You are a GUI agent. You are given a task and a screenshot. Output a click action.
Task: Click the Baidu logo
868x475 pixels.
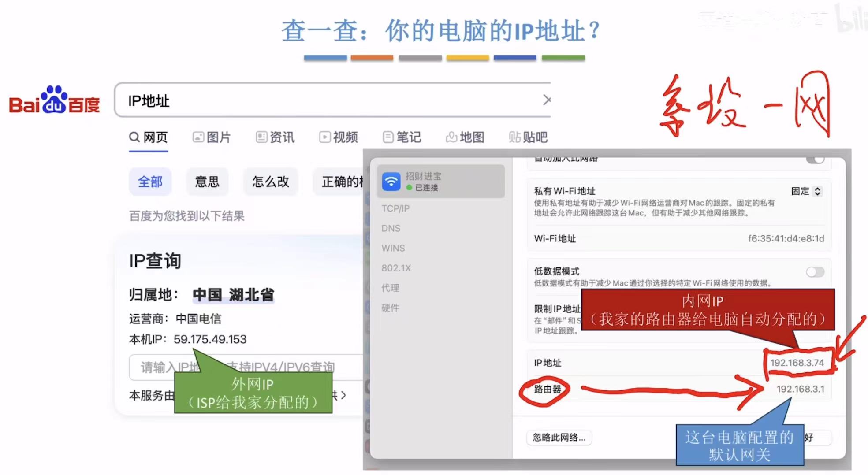(x=54, y=100)
